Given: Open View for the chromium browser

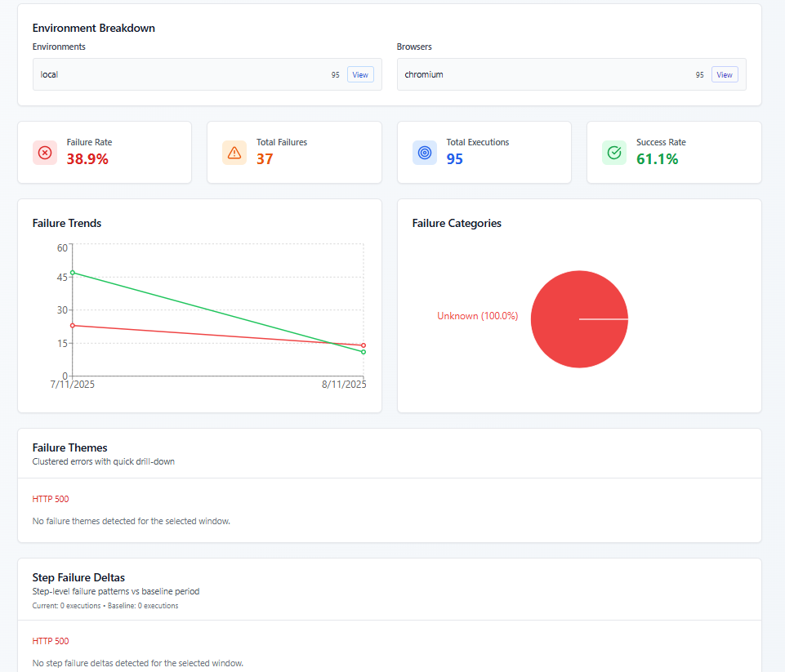Looking at the screenshot, I should tap(725, 74).
